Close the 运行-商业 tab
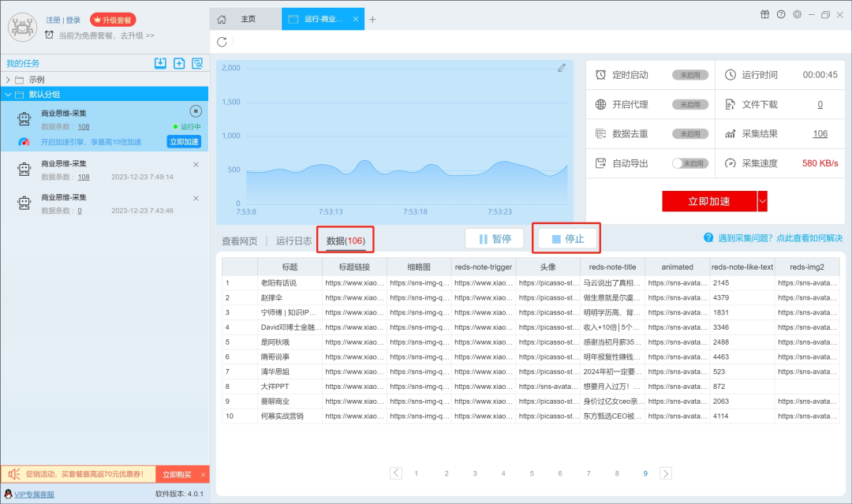Viewport: 852px width, 504px height. click(x=355, y=19)
